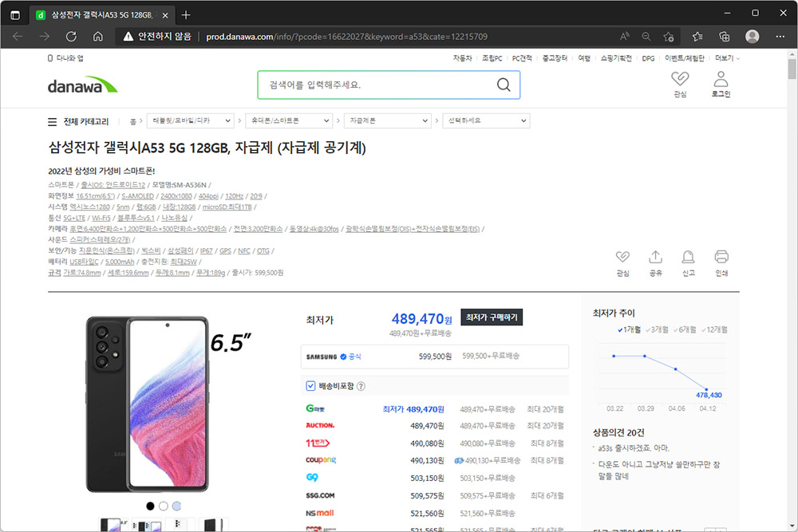Open the 중고장터 top menu link
The width and height of the screenshot is (798, 532).
pyautogui.click(x=555, y=58)
